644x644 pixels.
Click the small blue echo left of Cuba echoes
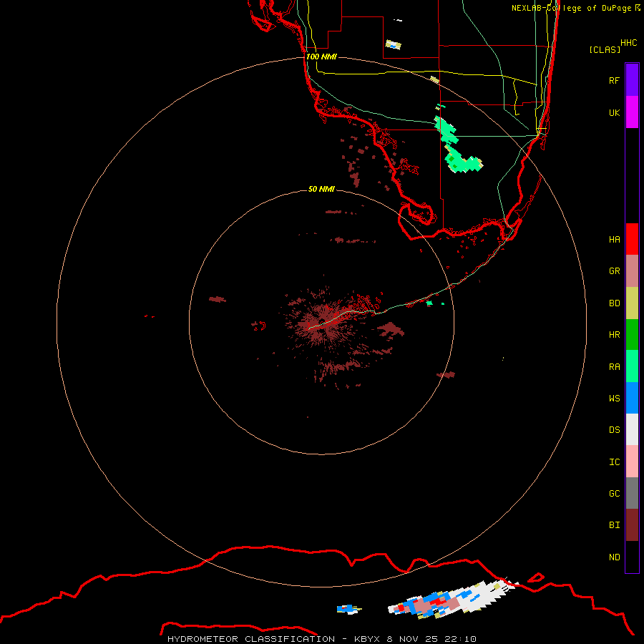(348, 609)
